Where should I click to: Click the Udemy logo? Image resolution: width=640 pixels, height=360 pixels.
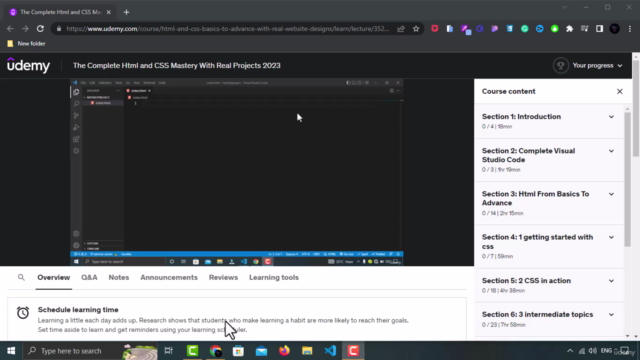click(x=28, y=65)
